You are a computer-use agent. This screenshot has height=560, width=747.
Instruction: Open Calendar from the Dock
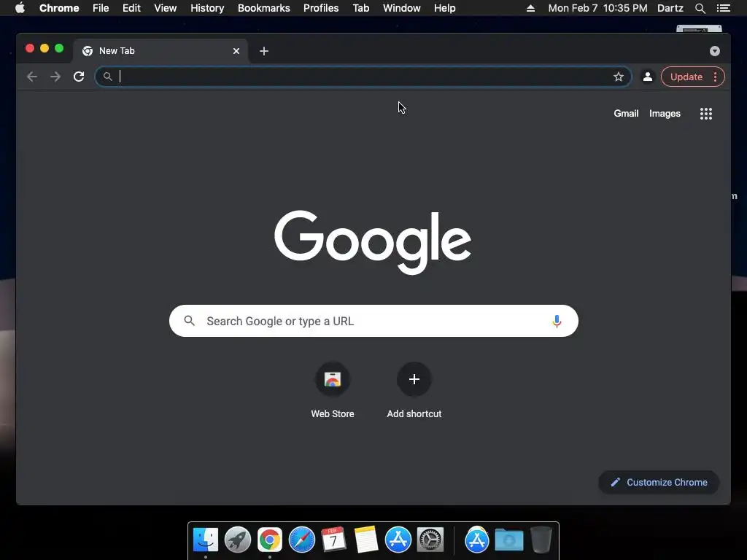tap(333, 540)
